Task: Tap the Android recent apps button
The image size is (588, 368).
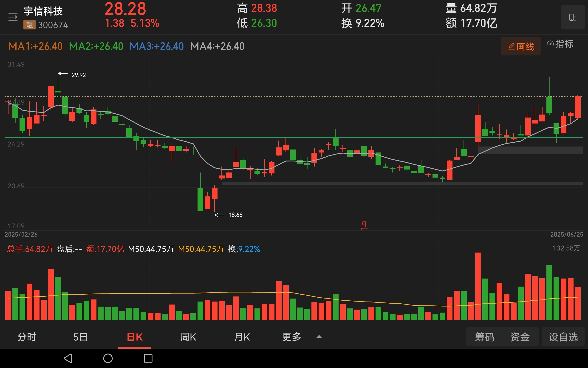Action: tap(148, 358)
